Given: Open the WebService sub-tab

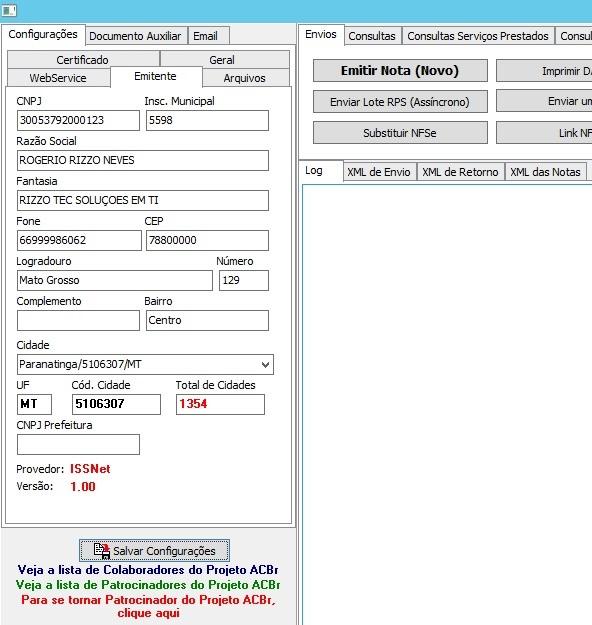Looking at the screenshot, I should tap(58, 78).
